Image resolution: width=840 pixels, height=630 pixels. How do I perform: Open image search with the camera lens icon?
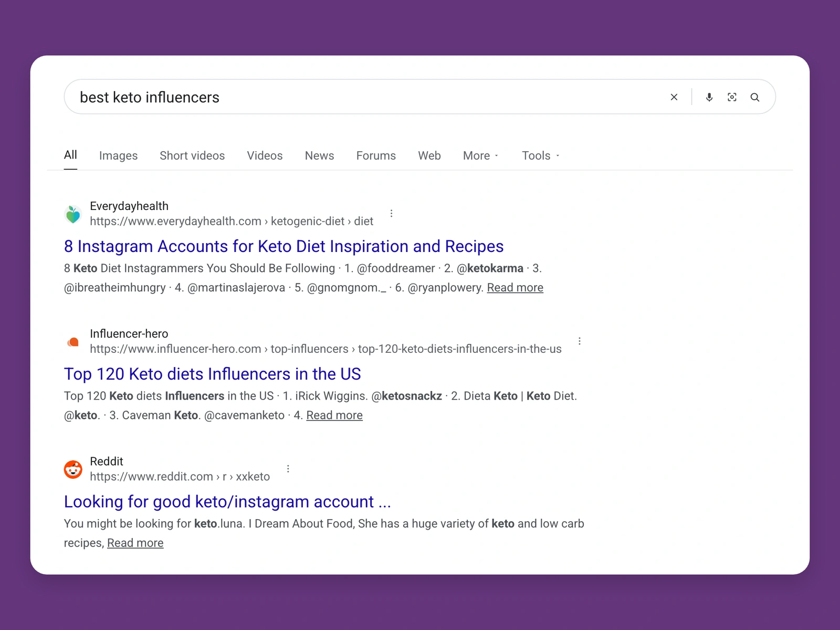(x=732, y=97)
